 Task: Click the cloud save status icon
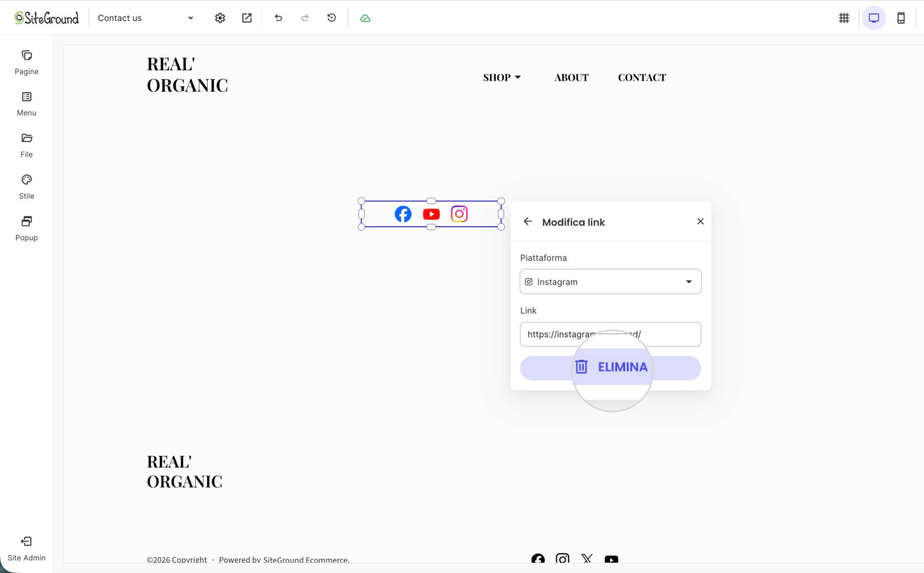pos(365,18)
